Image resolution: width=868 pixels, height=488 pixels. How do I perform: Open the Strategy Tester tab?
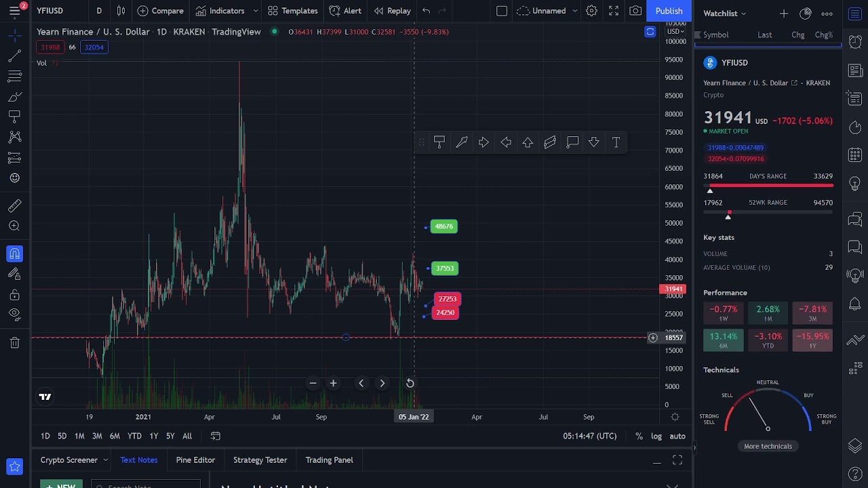coord(260,460)
